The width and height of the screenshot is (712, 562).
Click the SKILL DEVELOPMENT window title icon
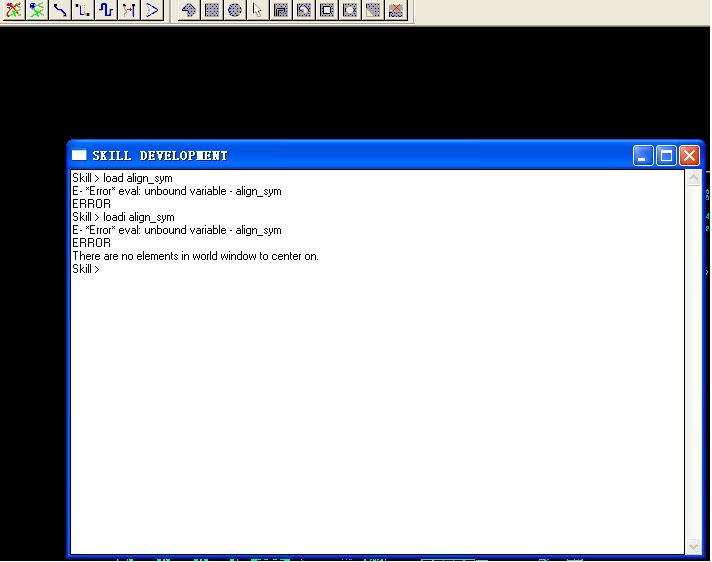pos(79,155)
